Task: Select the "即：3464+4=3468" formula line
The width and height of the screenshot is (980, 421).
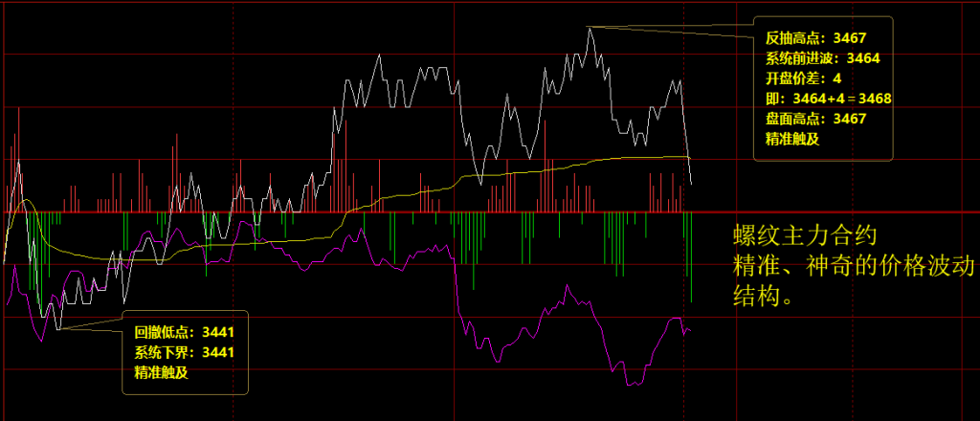Action: pos(829,99)
